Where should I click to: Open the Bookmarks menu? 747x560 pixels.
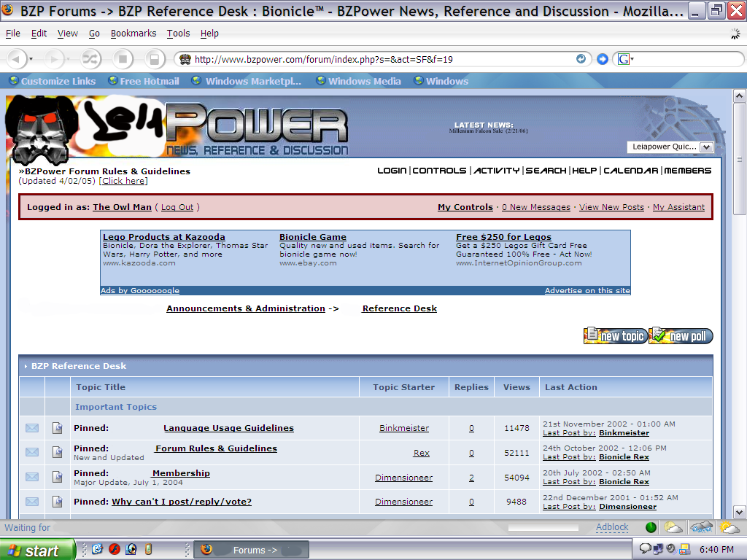pos(133,34)
